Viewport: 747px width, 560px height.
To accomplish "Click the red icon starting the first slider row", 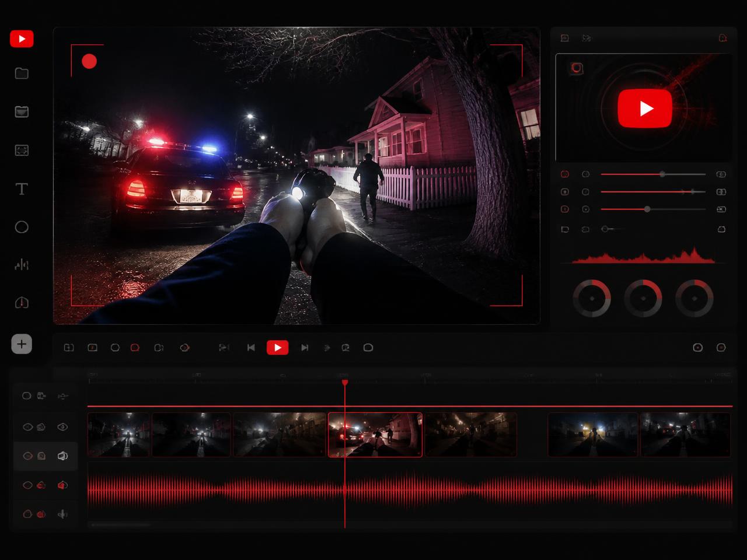I will 565,174.
